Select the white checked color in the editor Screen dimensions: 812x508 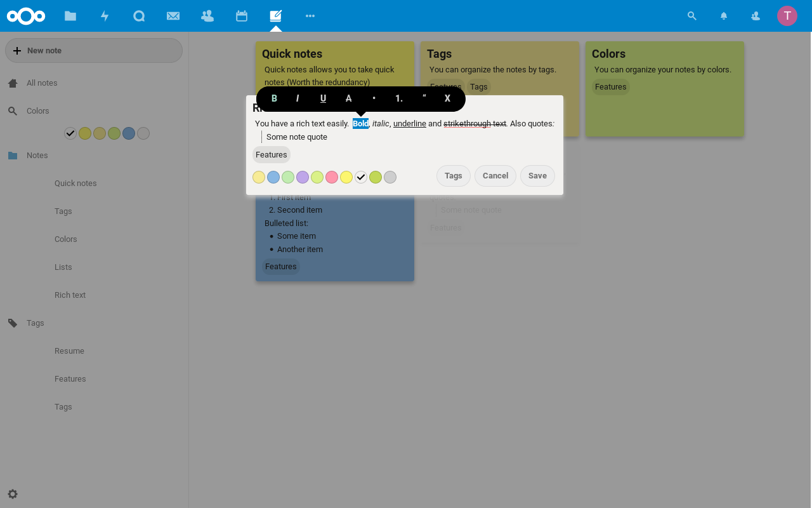tap(361, 177)
